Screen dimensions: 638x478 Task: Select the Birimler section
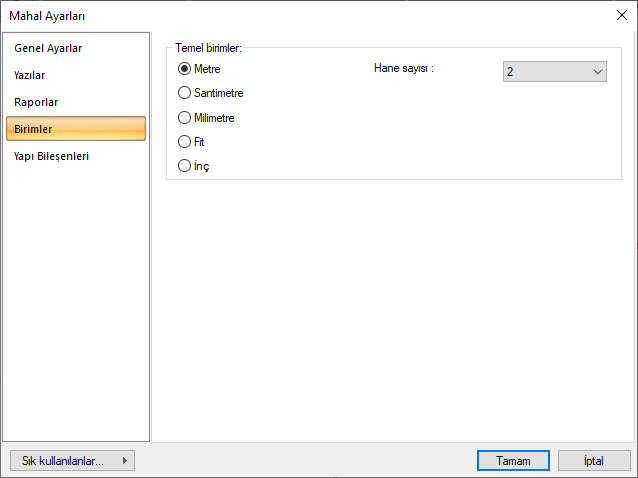76,129
